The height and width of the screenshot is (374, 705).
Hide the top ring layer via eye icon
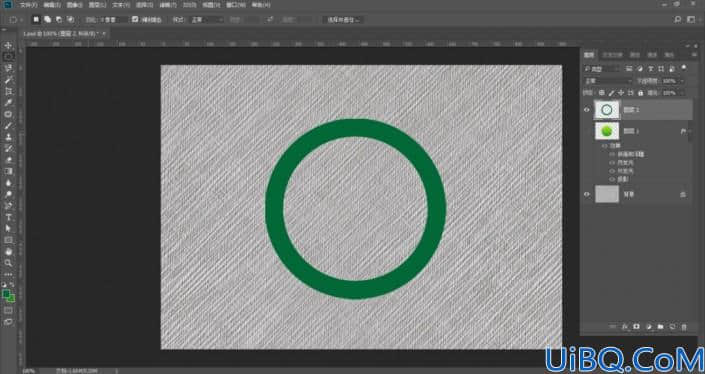pos(587,110)
